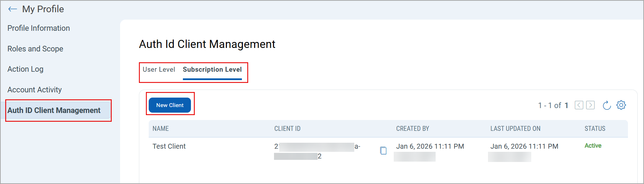Click the STATUS column header
Image resolution: width=644 pixels, height=184 pixels.
595,129
